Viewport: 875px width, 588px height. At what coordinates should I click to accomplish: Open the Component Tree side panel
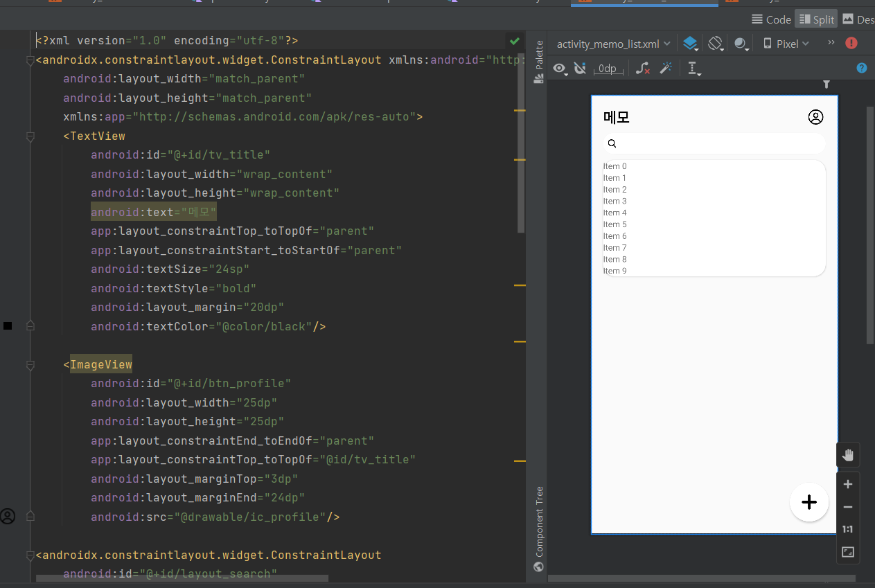(539, 529)
